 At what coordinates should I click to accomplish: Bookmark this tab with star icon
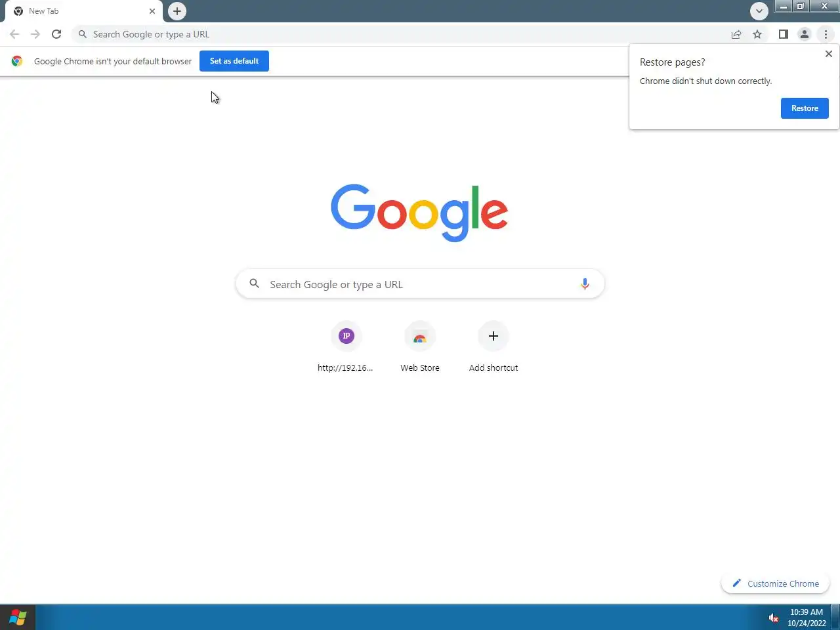757,34
